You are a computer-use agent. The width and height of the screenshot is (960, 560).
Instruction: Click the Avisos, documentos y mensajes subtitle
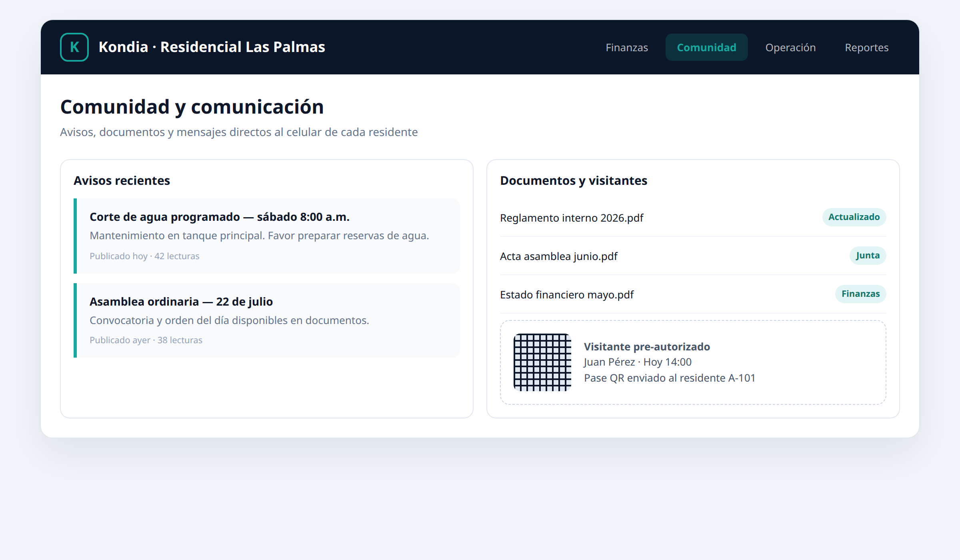(x=239, y=132)
